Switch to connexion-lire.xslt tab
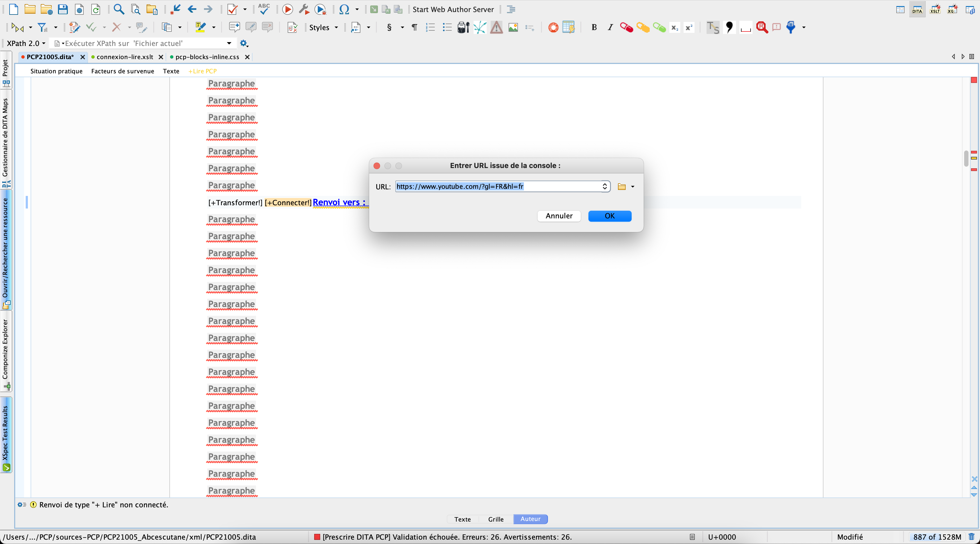The image size is (980, 544). pos(125,57)
